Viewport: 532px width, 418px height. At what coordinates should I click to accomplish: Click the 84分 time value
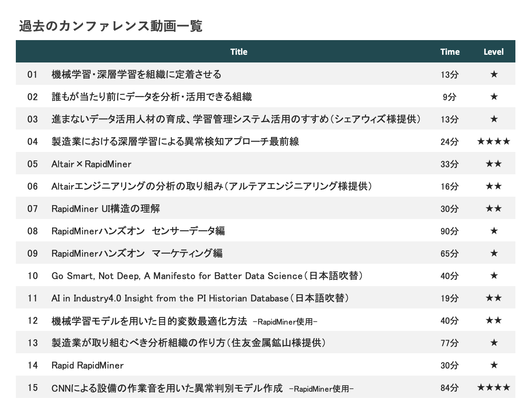click(x=449, y=388)
